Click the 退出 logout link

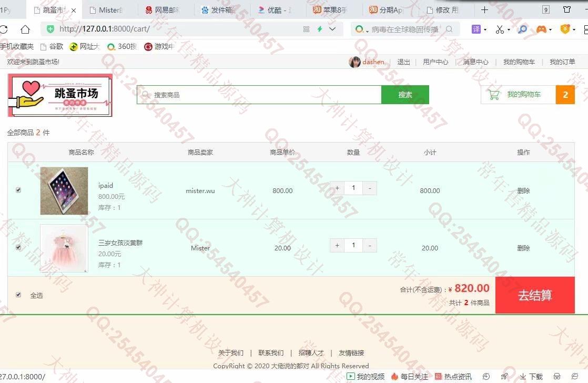click(x=403, y=62)
